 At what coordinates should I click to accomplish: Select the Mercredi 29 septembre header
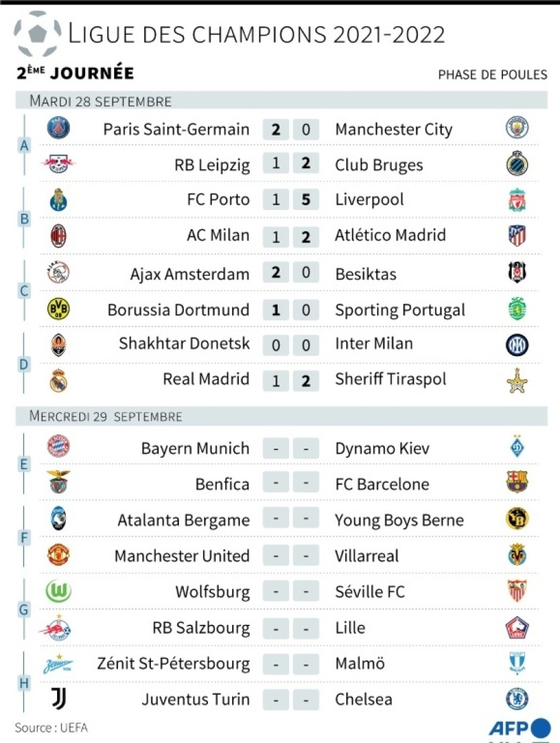point(105,416)
